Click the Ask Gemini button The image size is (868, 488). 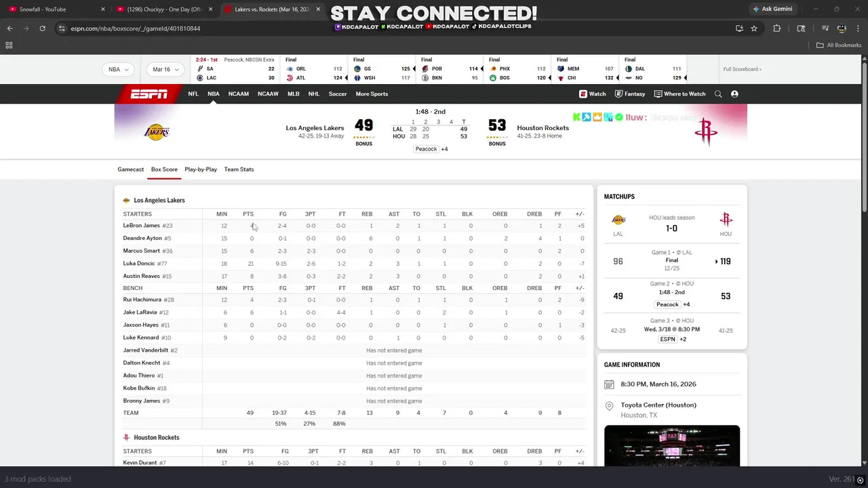click(x=772, y=9)
